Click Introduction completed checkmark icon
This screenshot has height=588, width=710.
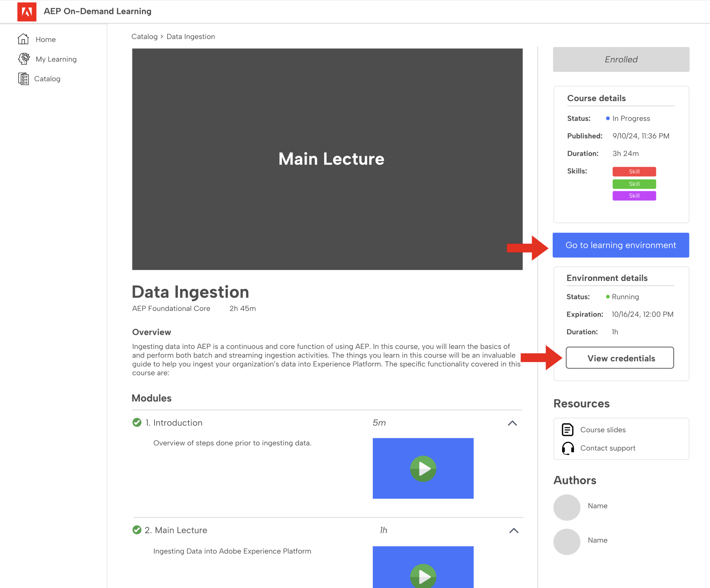[x=137, y=422]
